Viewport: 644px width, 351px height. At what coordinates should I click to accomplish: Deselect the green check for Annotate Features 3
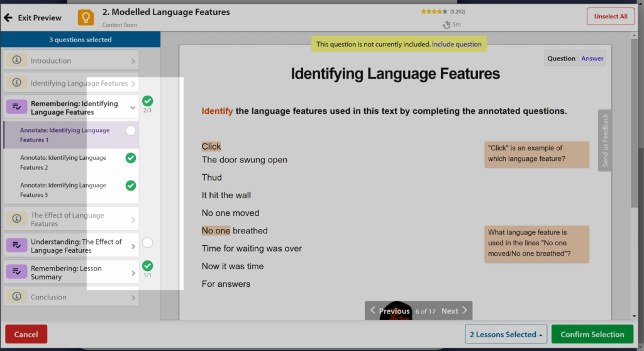pyautogui.click(x=131, y=186)
